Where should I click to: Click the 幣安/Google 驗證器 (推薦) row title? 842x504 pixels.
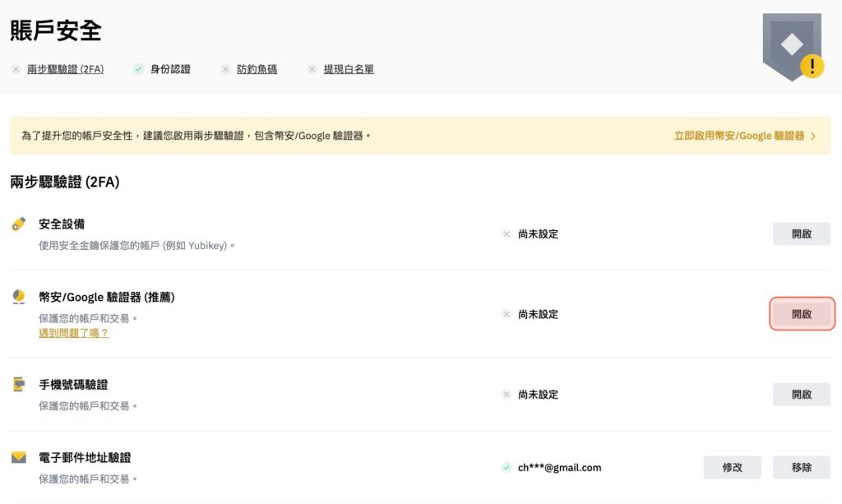click(x=106, y=297)
